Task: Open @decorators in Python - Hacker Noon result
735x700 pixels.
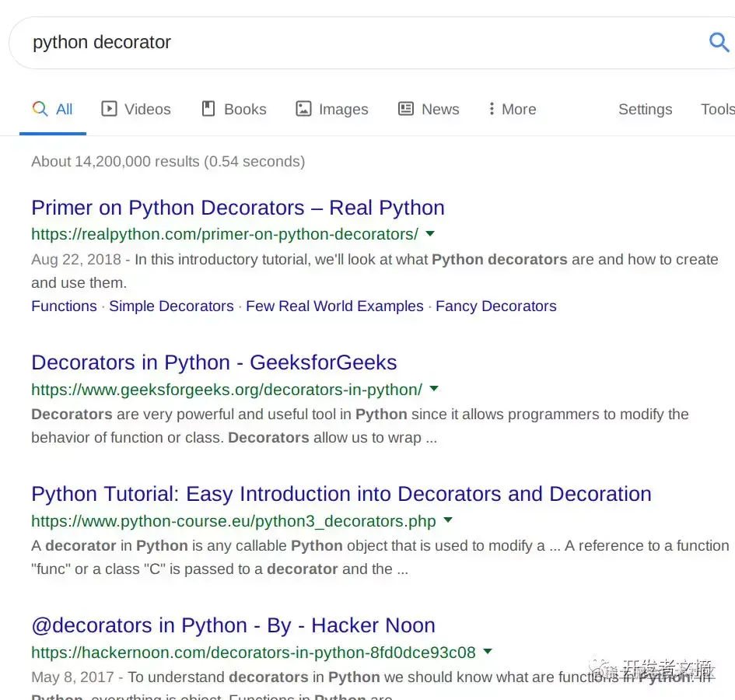Action: click(x=233, y=625)
